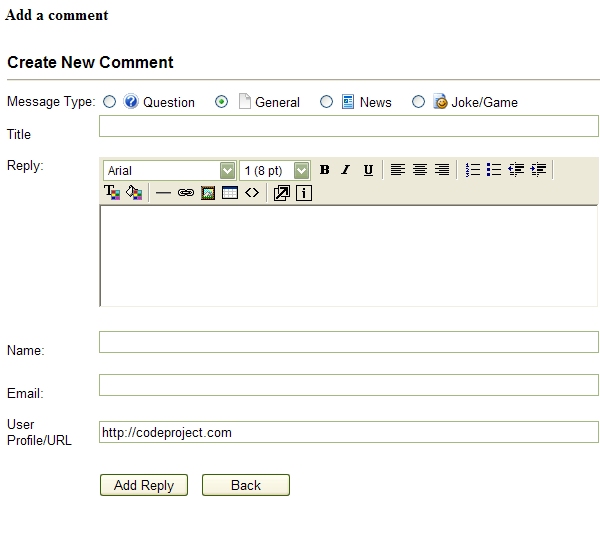Image resolution: width=600 pixels, height=542 pixels.
Task: Open the font size dropdown
Action: tap(302, 170)
